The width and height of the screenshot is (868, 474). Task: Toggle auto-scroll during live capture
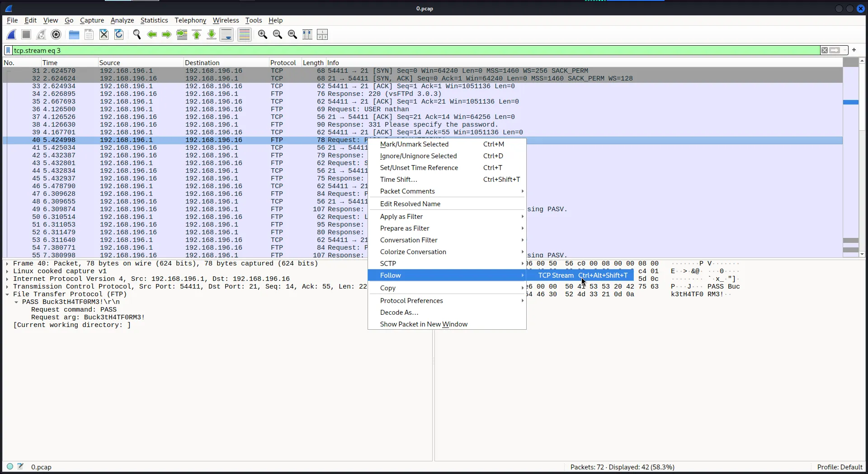[x=226, y=34]
